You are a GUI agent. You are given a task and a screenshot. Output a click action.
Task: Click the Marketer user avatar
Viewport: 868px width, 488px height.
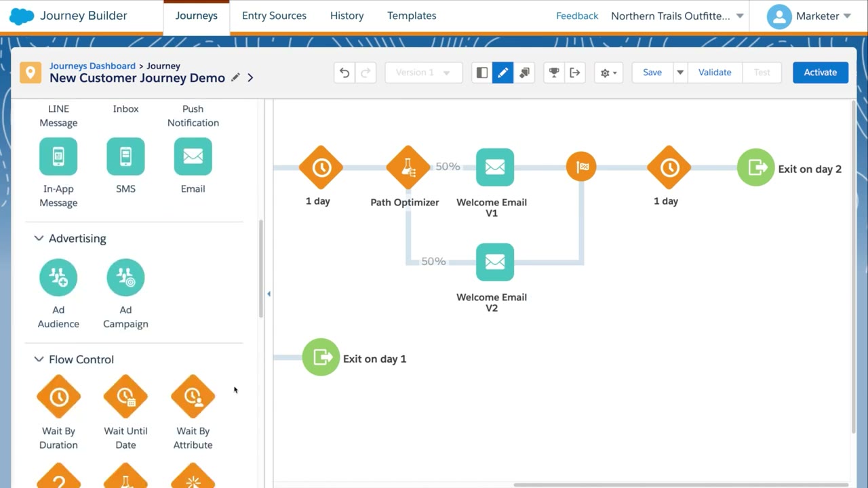pyautogui.click(x=779, y=16)
